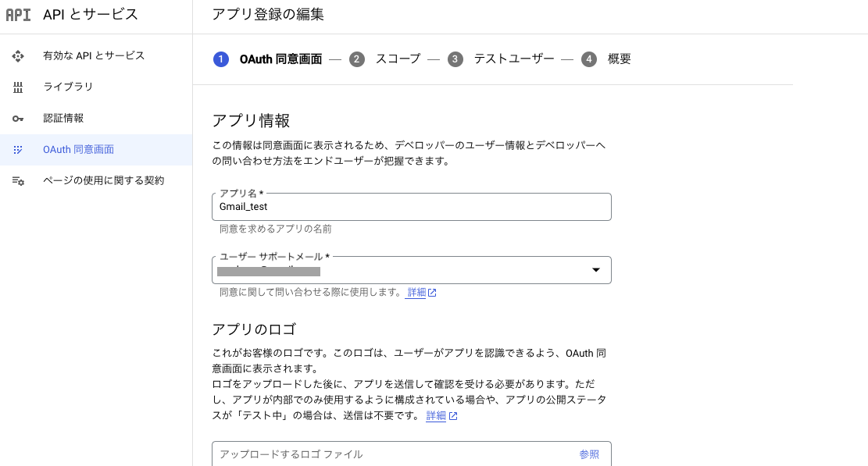Image resolution: width=868 pixels, height=466 pixels.
Task: Jump to the テストユーザー step
Action: (514, 59)
